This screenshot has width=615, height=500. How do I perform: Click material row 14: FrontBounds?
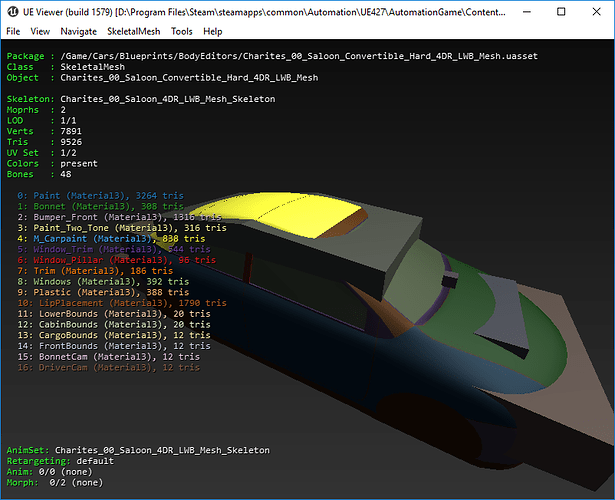[114, 346]
